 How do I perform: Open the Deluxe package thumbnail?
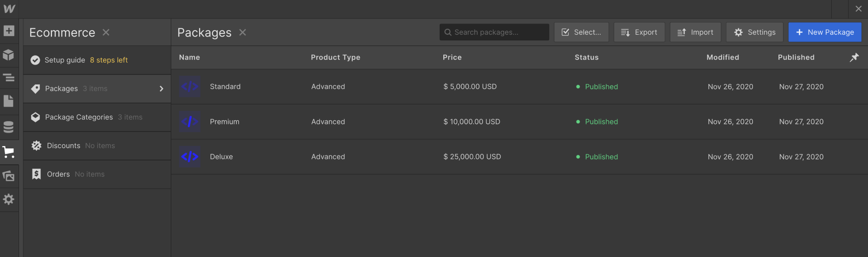[190, 157]
